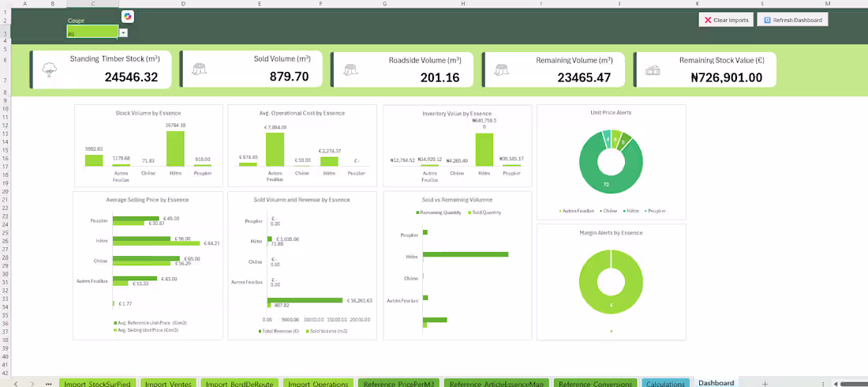Select the Coupe cell containing All
Viewport: 868px width, 387px height.
tap(92, 32)
